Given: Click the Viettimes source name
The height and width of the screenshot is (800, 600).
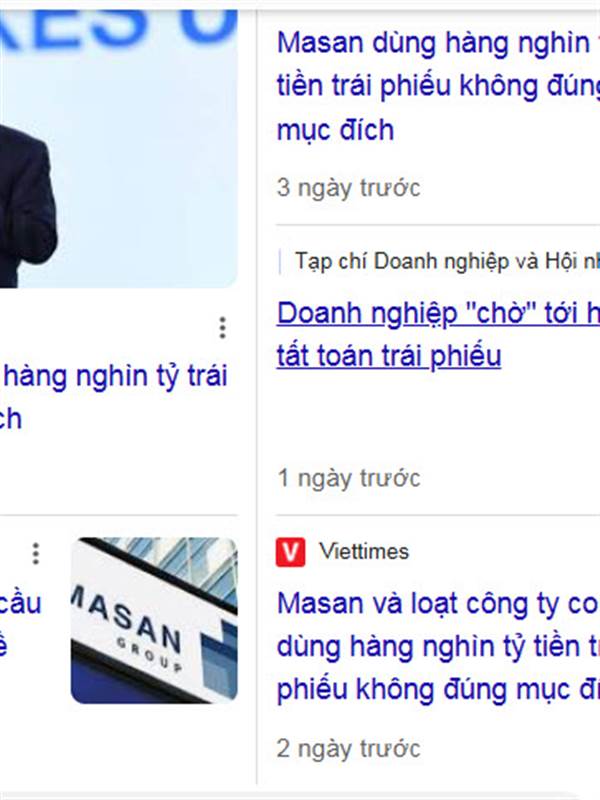Looking at the screenshot, I should click(364, 552).
